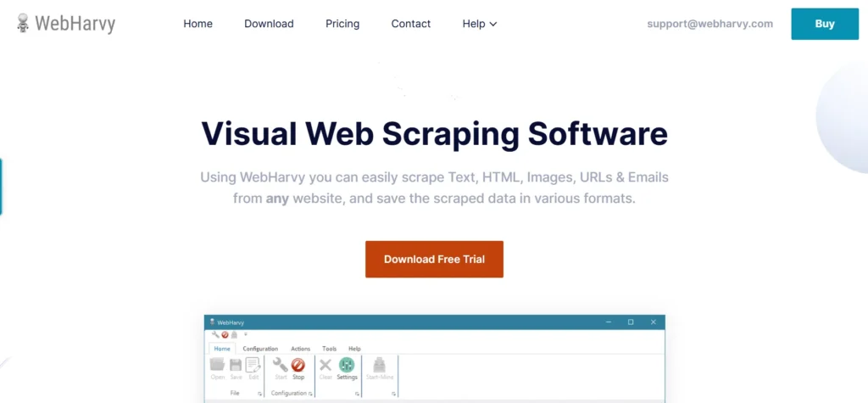Expand the File group launcher arrow
This screenshot has width=868, height=403.
pyautogui.click(x=259, y=395)
